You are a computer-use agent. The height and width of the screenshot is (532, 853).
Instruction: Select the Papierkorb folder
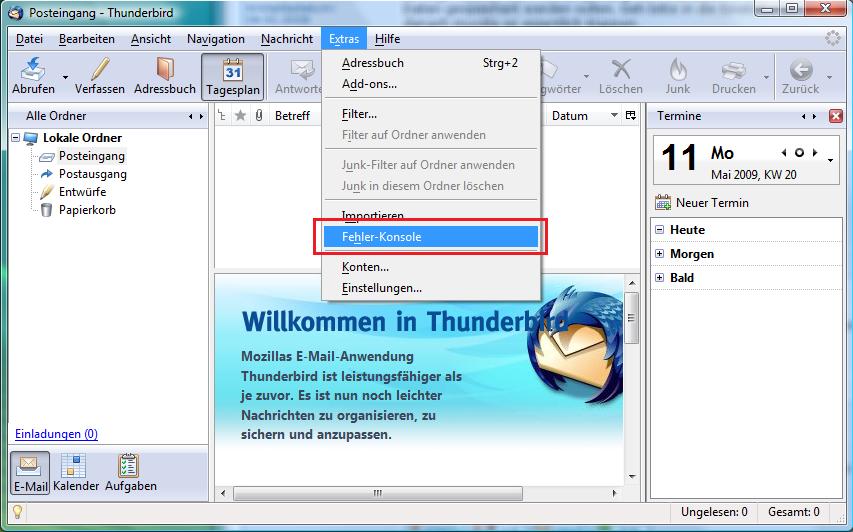click(87, 210)
